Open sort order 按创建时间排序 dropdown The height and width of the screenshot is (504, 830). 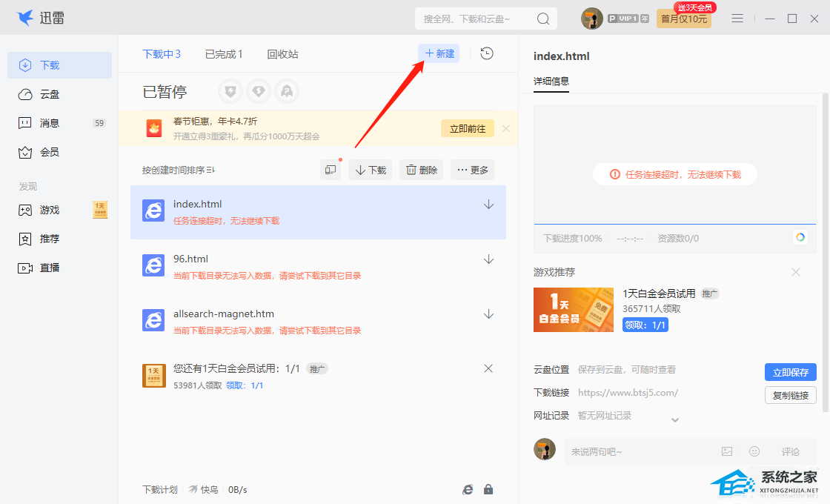pos(179,170)
